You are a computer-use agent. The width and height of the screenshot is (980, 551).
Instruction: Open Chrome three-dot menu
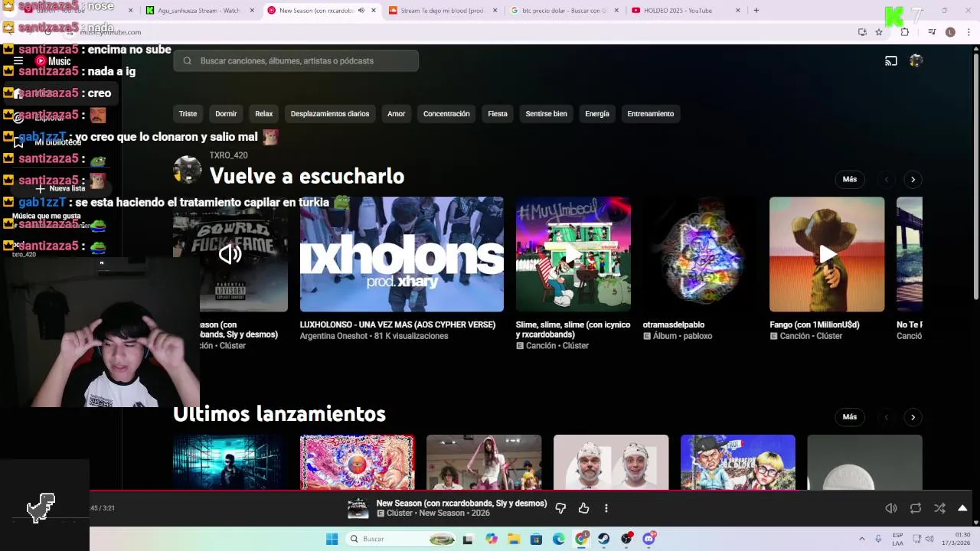(x=969, y=32)
